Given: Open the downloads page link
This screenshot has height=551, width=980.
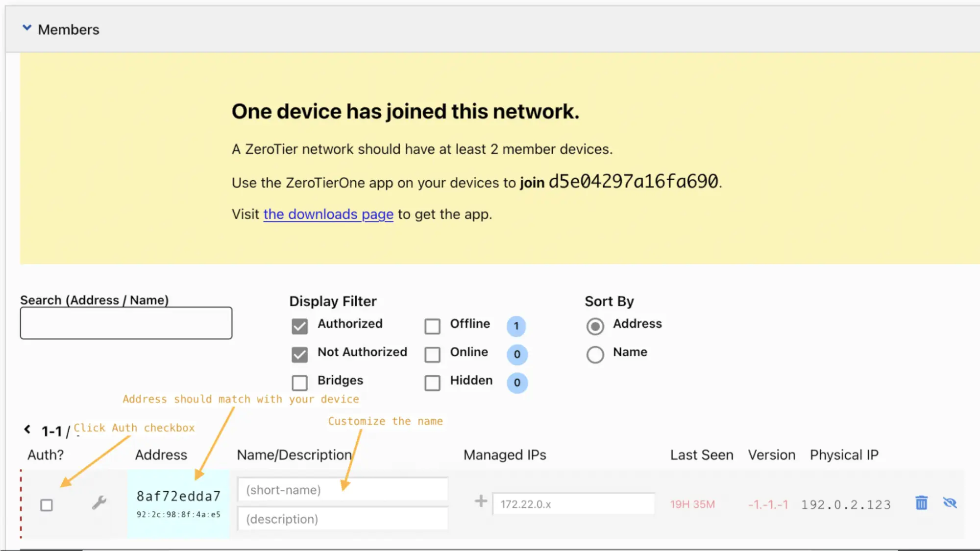Looking at the screenshot, I should pyautogui.click(x=327, y=214).
